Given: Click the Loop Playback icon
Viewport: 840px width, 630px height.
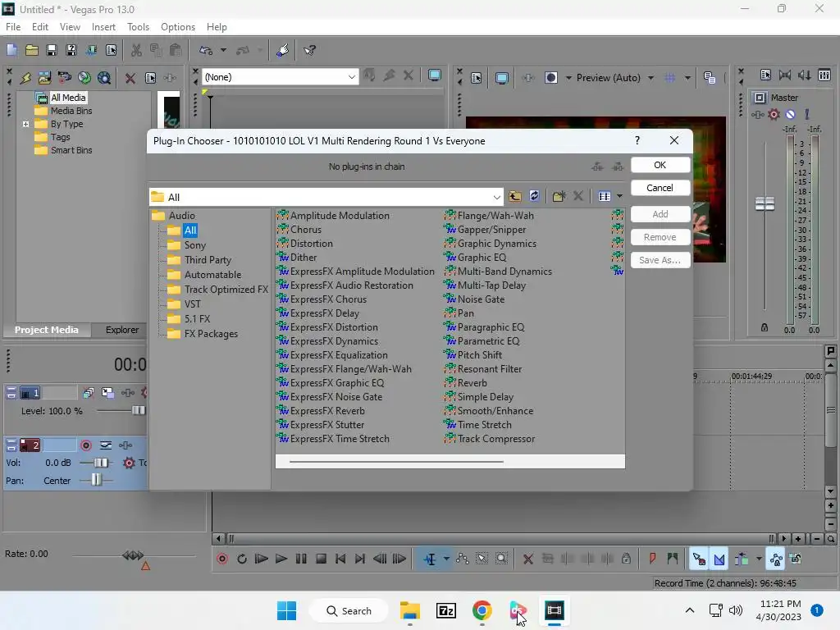Looking at the screenshot, I should click(x=242, y=559).
